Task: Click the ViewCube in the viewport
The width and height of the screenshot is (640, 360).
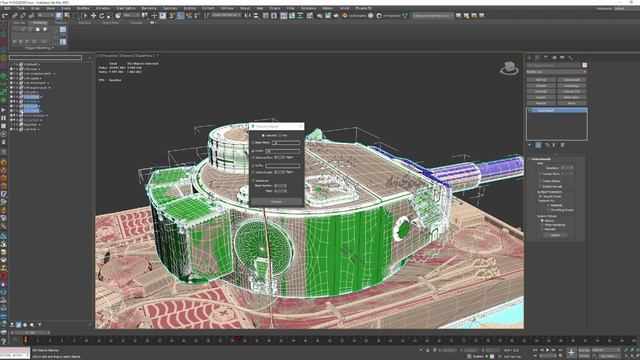Action: [509, 68]
